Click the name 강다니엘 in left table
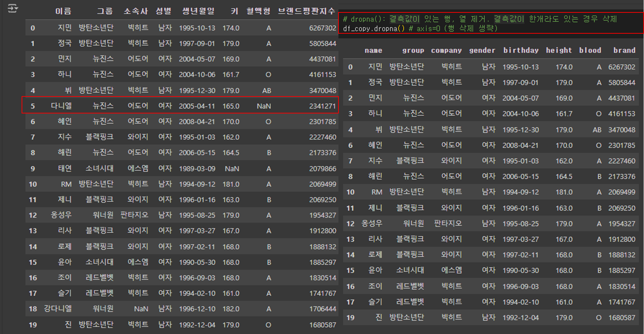644x334 pixels. [58, 308]
